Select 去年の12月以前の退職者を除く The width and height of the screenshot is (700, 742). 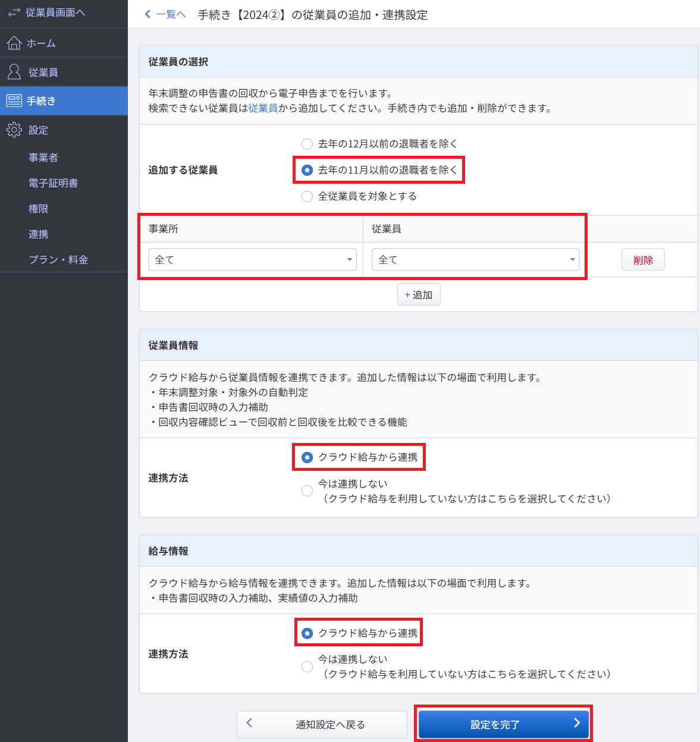[x=307, y=143]
